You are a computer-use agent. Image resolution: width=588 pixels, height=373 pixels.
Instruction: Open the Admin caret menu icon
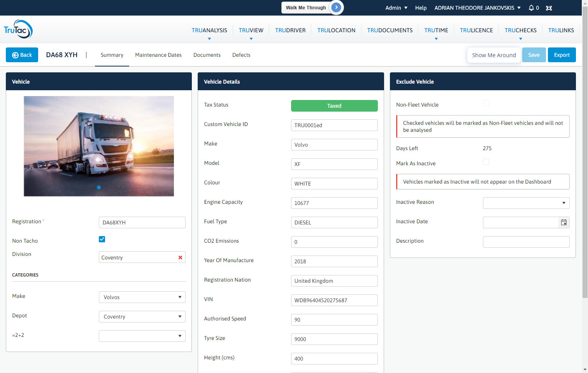coord(406,7)
